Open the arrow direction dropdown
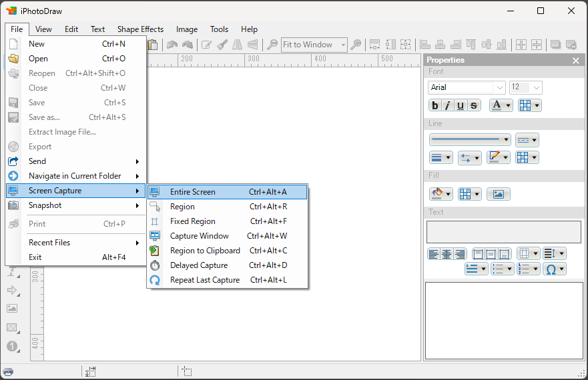 click(x=469, y=158)
